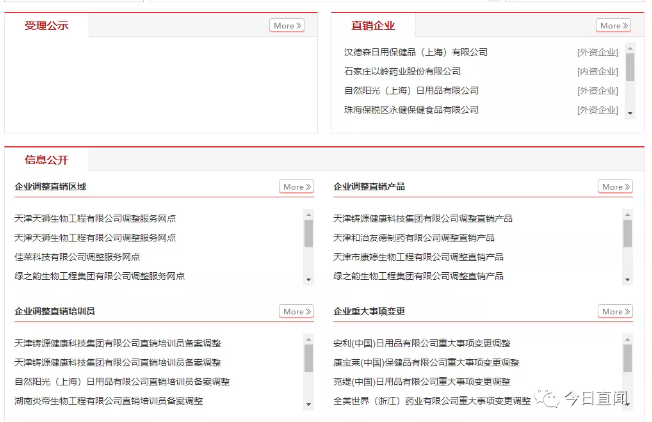Click scroll-down arrow in 企业调整直销培训员 list
The width and height of the screenshot is (652, 422).
click(x=309, y=404)
